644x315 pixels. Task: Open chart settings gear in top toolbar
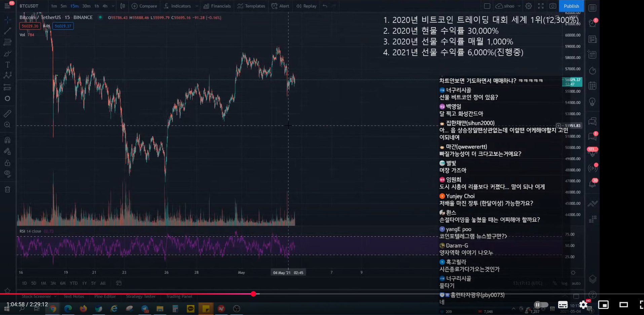[x=529, y=6]
